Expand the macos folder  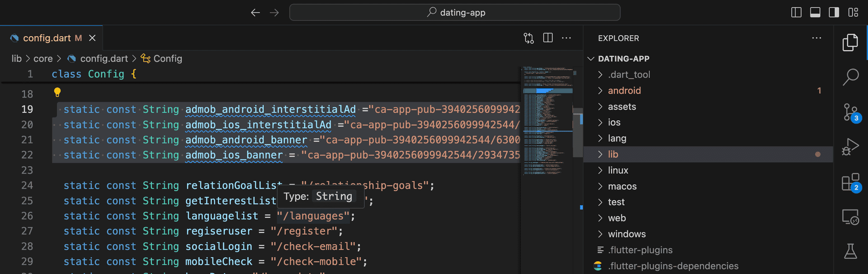708,186
